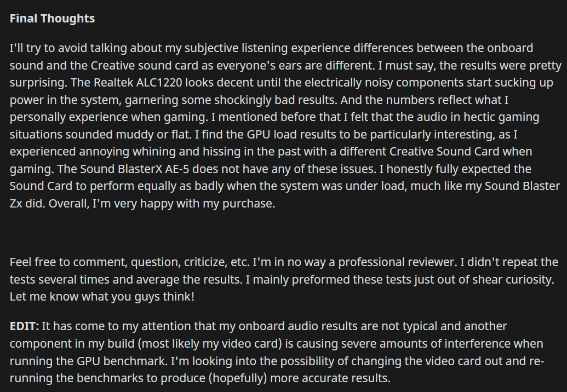567x392 pixels.
Task: Click the Final Thoughts heading
Action: tap(52, 19)
